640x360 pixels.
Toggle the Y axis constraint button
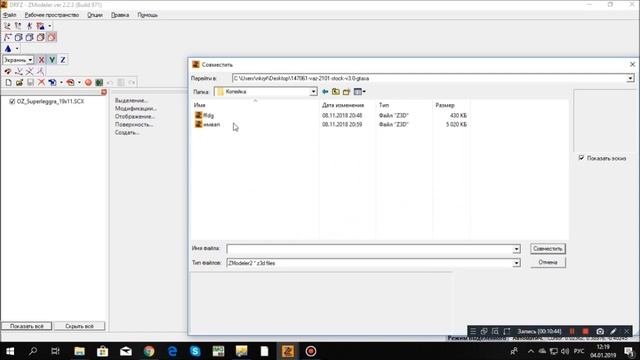[x=52, y=60]
